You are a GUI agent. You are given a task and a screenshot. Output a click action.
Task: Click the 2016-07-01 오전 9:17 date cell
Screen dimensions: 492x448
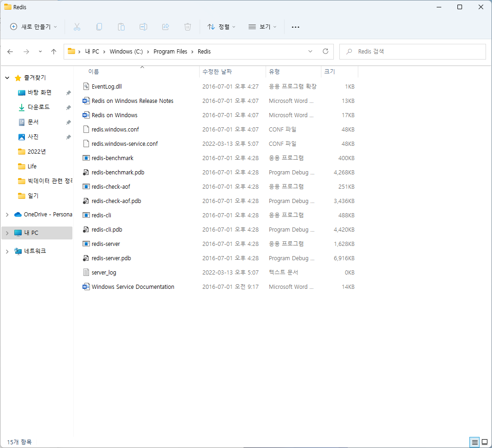coord(231,287)
